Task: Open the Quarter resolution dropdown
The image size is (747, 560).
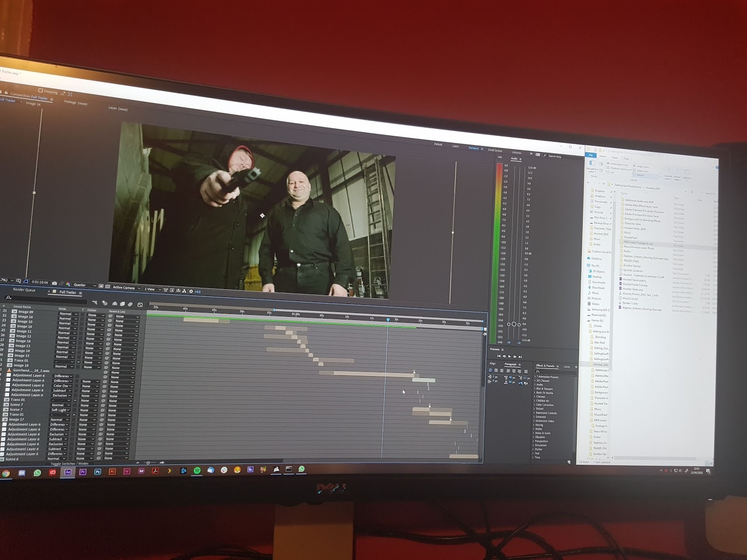Action: (85, 285)
